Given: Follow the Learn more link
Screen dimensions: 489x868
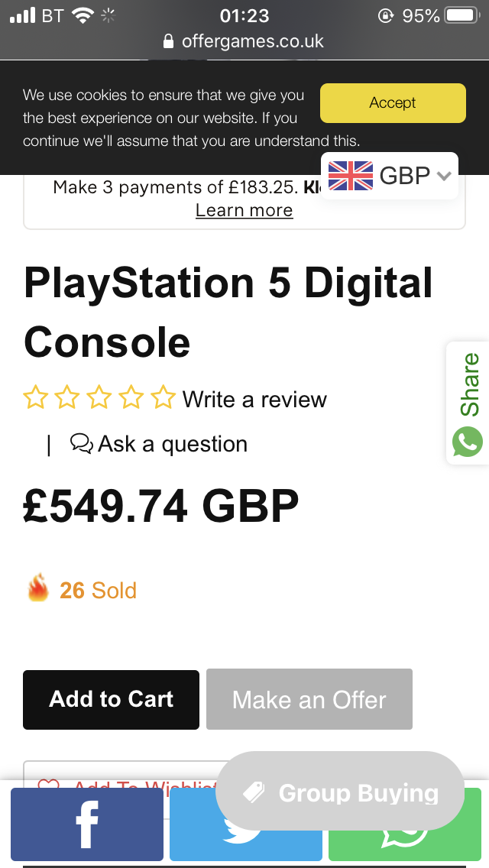Looking at the screenshot, I should coord(244,210).
